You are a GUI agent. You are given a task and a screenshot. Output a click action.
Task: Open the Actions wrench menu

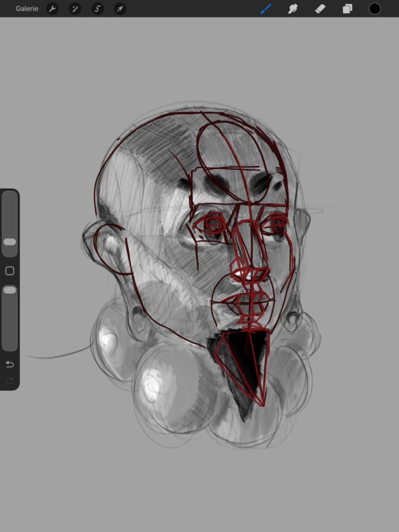tap(52, 9)
